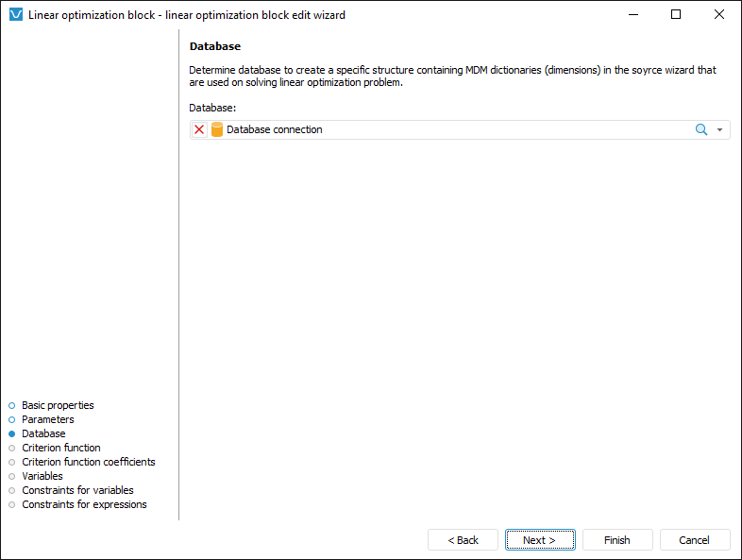The image size is (742, 560).
Task: Select Constraints for variables step
Action: (x=77, y=490)
